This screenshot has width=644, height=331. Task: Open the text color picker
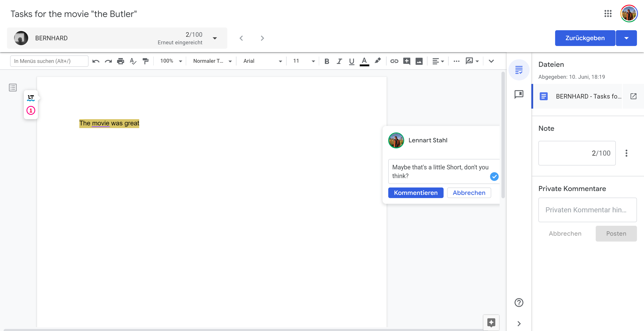(x=364, y=61)
